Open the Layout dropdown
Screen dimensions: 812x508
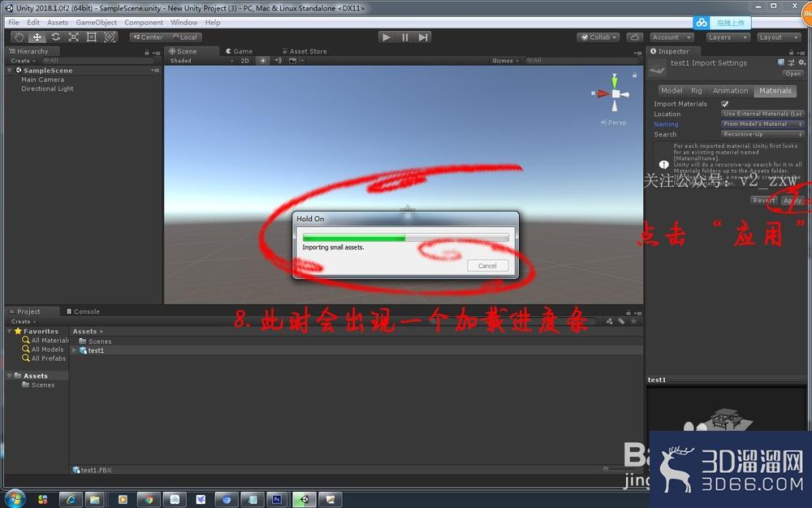coord(779,37)
